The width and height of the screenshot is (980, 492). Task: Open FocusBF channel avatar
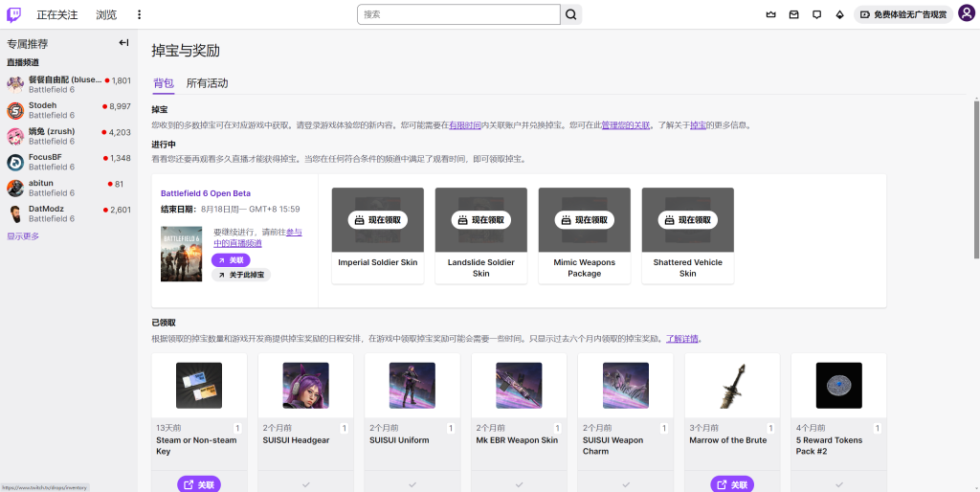tap(15, 162)
